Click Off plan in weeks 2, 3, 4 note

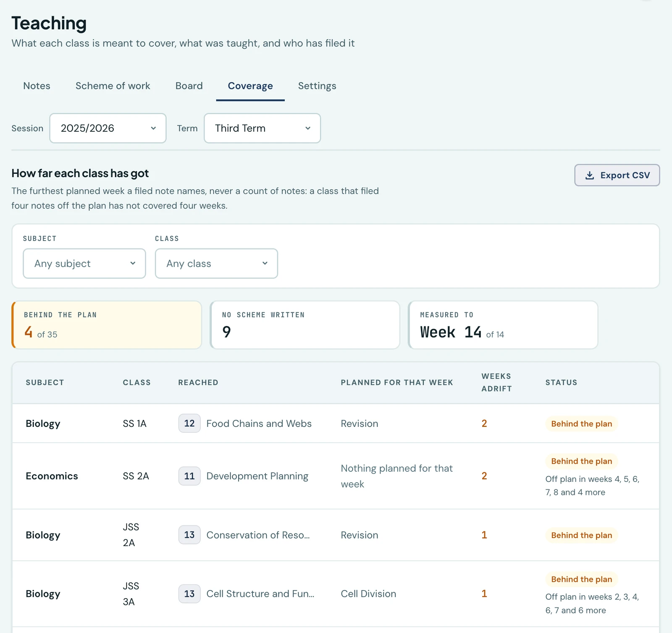pyautogui.click(x=592, y=604)
